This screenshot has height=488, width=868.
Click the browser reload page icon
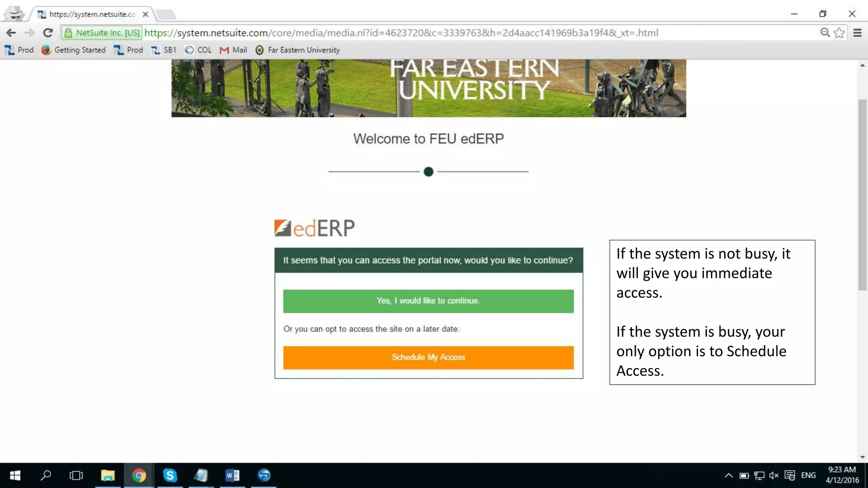tap(48, 33)
